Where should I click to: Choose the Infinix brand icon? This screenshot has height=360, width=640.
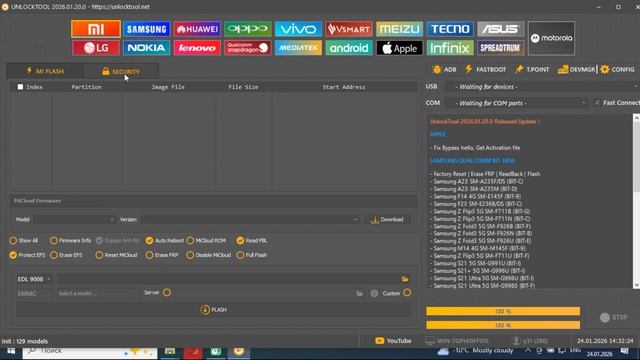[450, 48]
